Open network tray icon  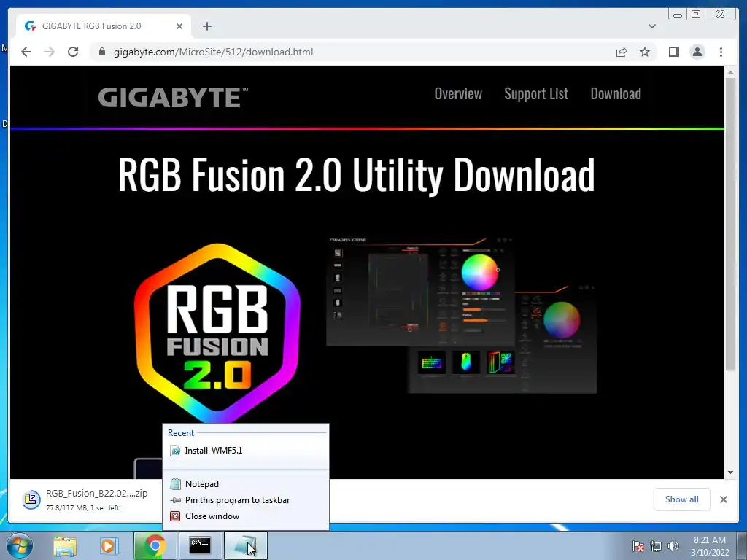click(656, 545)
